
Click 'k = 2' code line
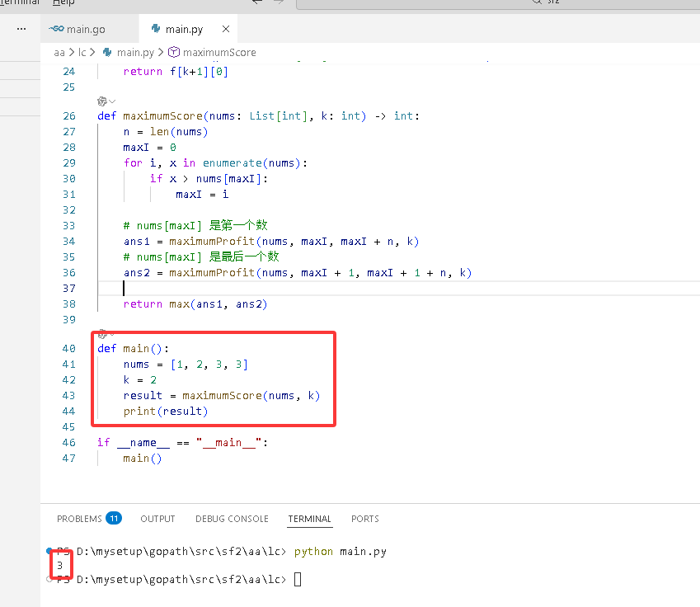click(x=139, y=380)
